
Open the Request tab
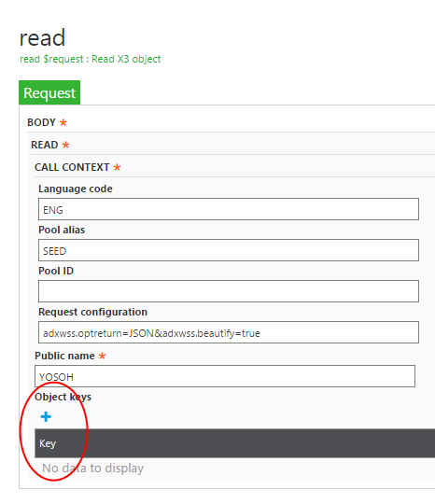point(49,93)
